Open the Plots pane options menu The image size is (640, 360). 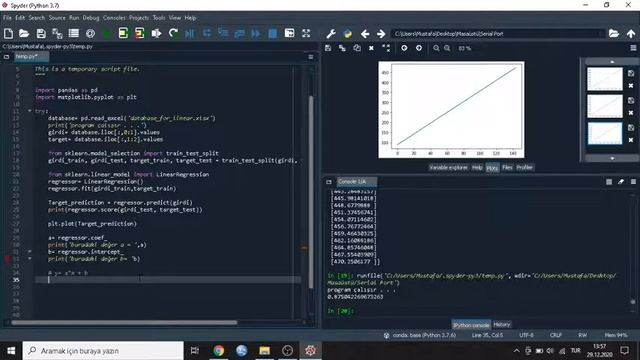point(633,48)
